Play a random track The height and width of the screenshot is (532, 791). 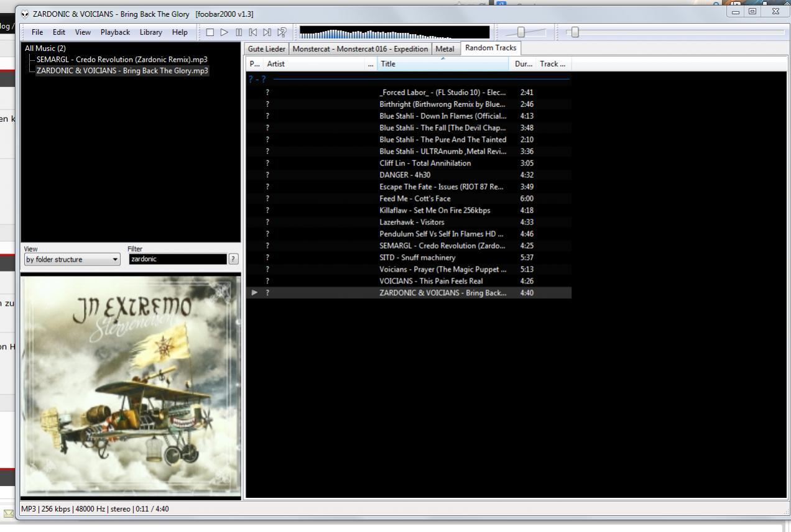pos(282,32)
